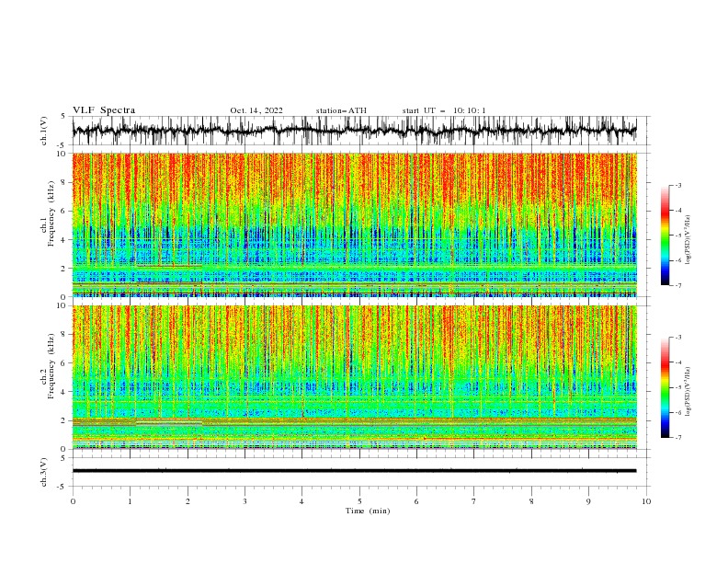The width and height of the screenshot is (728, 563).
Task: Click the "-7" tick on ch.2 colorbar
Action: (x=677, y=438)
